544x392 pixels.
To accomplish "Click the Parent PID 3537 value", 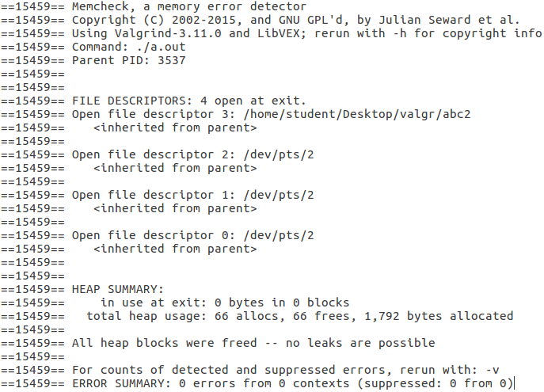I will (x=172, y=60).
